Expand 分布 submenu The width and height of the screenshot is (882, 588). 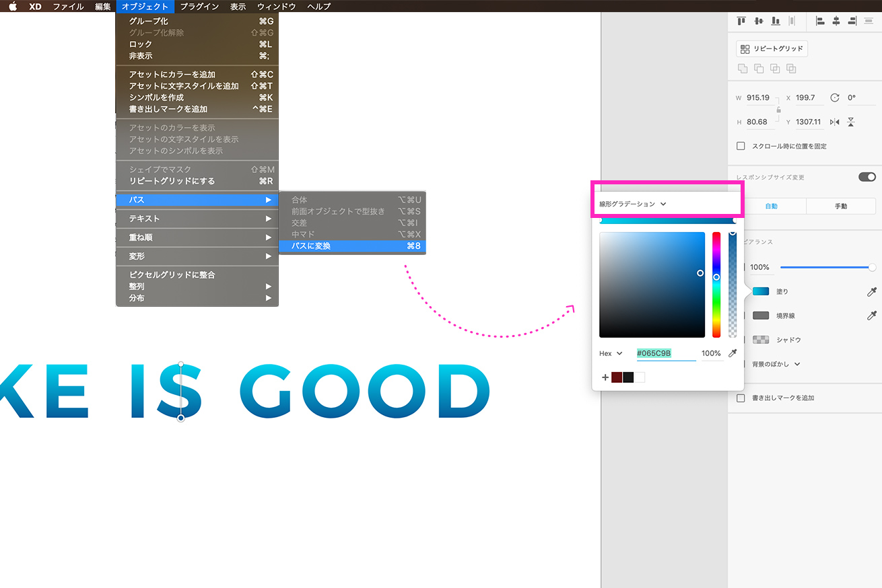pyautogui.click(x=197, y=298)
